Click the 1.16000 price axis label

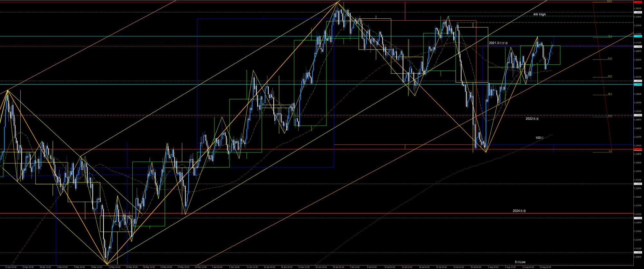(x=638, y=81)
